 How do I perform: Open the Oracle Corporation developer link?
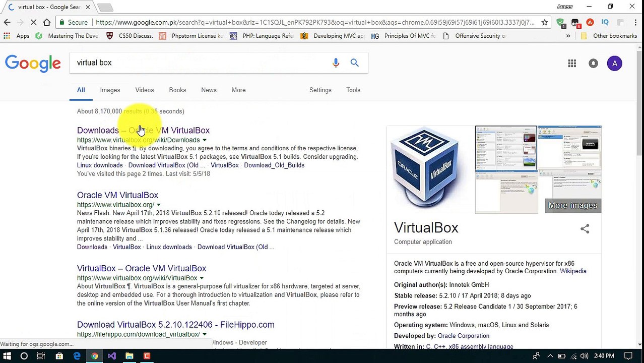click(x=464, y=336)
